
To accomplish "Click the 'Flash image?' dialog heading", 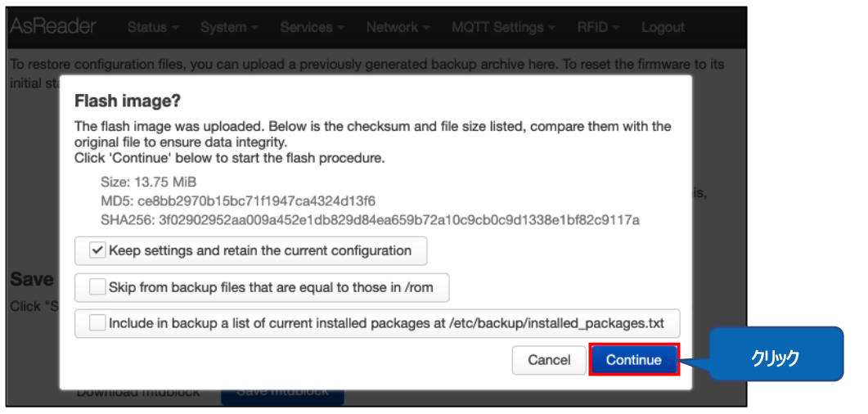I will 127,101.
